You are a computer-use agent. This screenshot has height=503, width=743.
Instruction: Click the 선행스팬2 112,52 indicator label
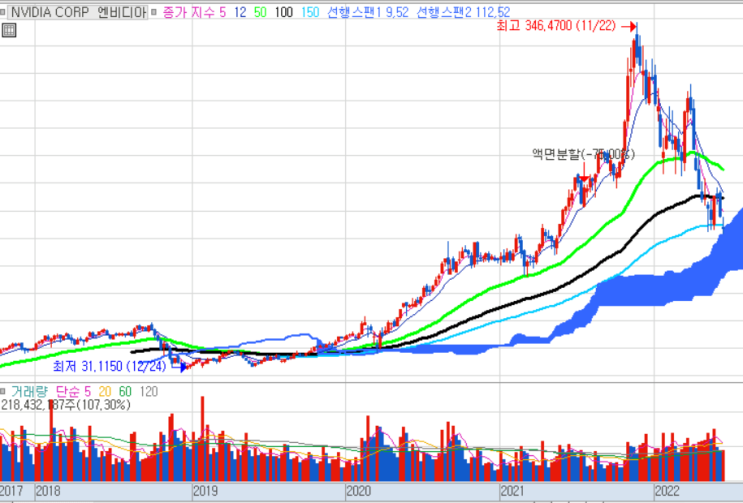463,12
